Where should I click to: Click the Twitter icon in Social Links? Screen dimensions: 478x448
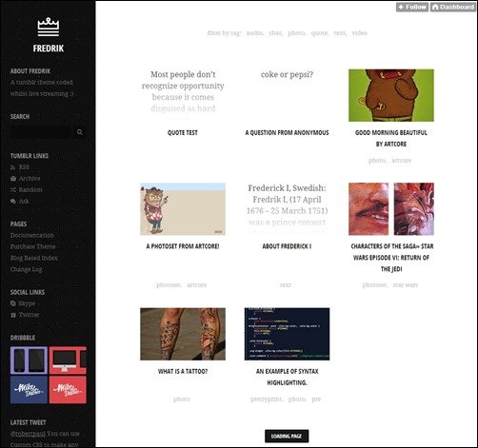(x=13, y=315)
